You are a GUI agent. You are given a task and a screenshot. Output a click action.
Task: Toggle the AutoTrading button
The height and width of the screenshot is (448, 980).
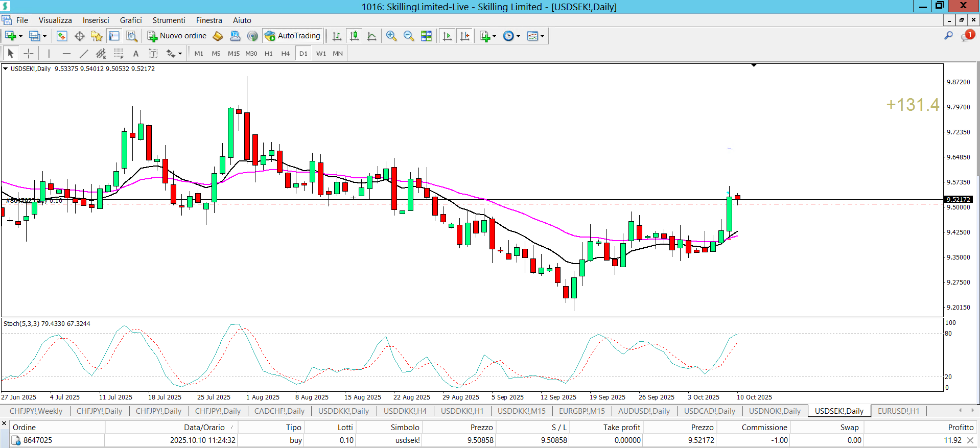pos(293,36)
